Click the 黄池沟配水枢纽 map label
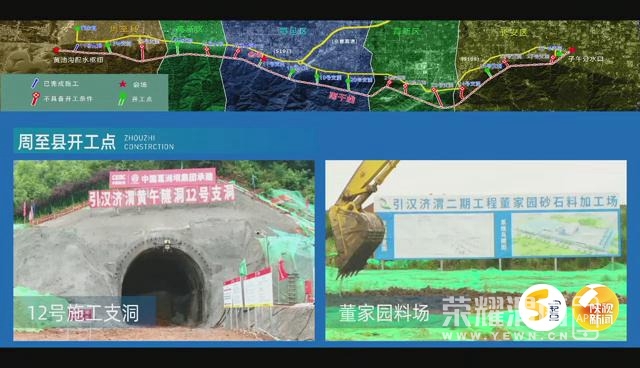 click(78, 60)
